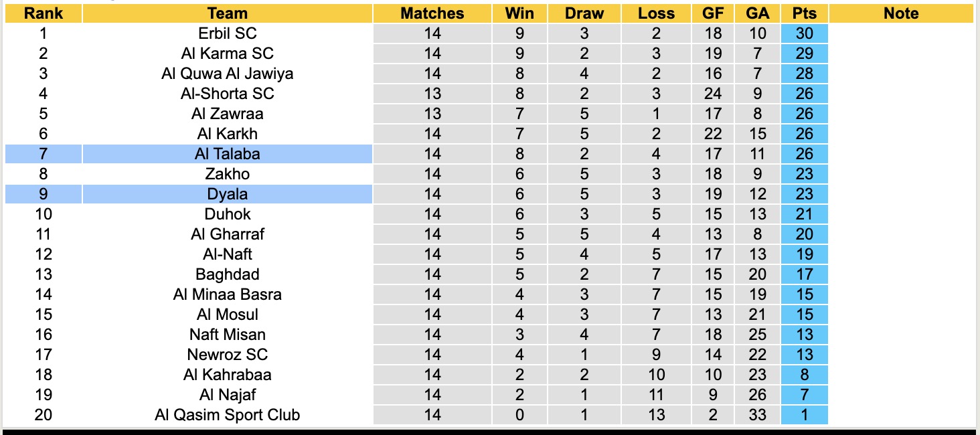
Task: Click the Newroz SC team name
Action: pos(228,355)
